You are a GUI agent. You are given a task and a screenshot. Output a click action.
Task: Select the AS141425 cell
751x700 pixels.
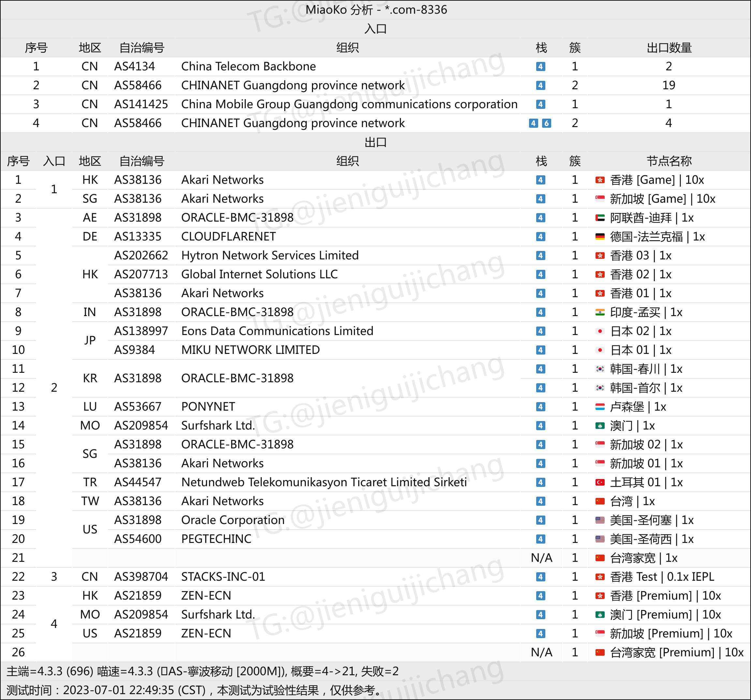[141, 104]
